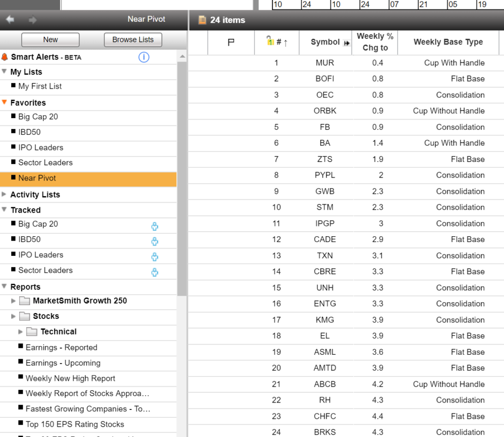Open Earnings - Reported report
The width and height of the screenshot is (504, 437).
coord(62,347)
